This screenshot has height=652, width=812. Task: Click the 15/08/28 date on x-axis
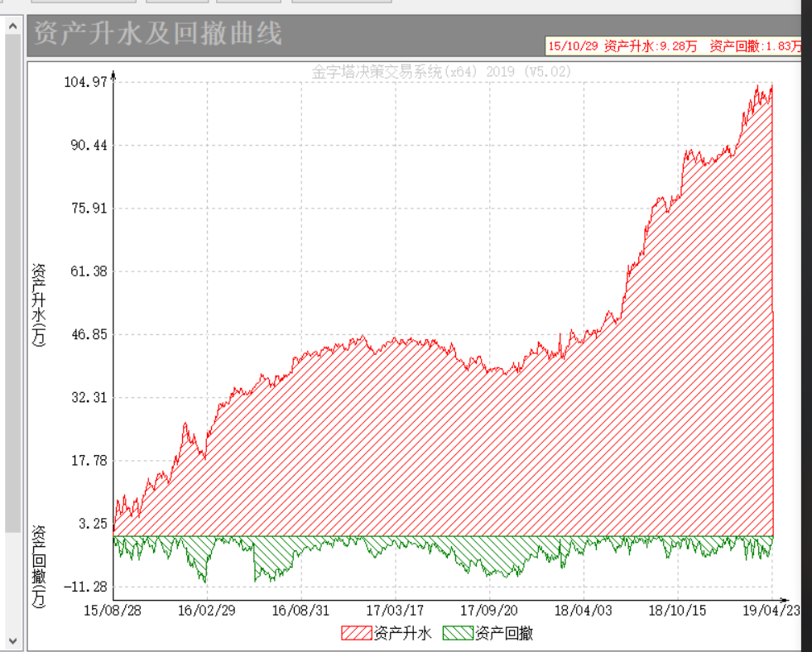tap(113, 611)
